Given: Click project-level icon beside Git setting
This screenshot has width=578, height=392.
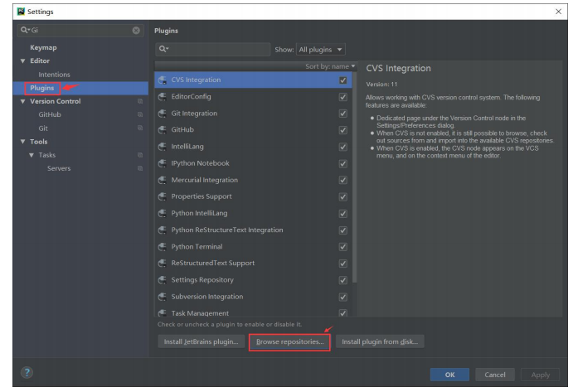Looking at the screenshot, I should click(140, 128).
